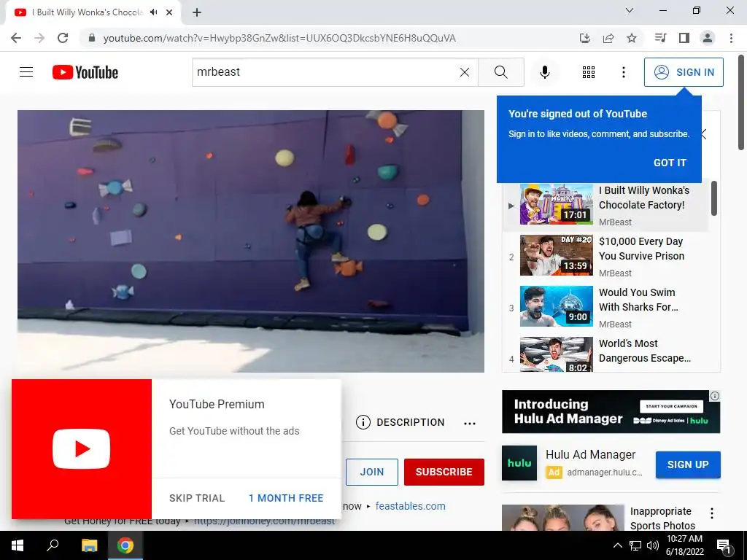Click SKIP TRIAL on Premium popup
The height and width of the screenshot is (560, 747).
tap(197, 498)
